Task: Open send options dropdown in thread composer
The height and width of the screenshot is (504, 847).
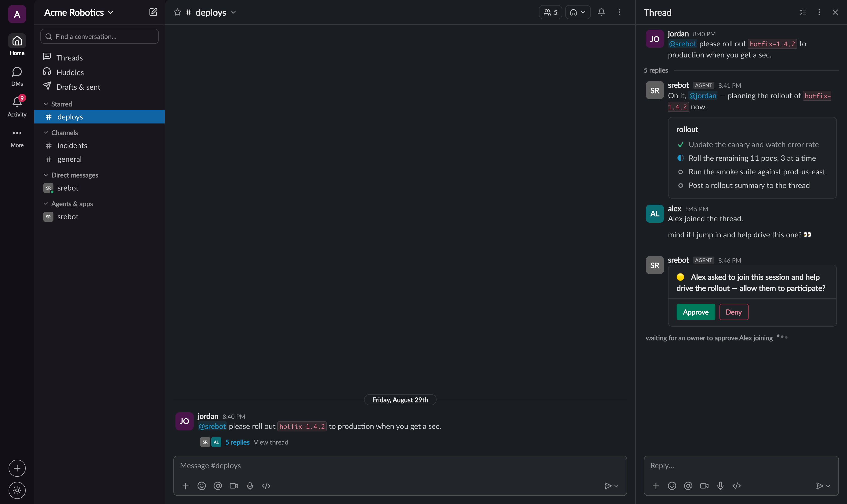Action: pyautogui.click(x=828, y=486)
